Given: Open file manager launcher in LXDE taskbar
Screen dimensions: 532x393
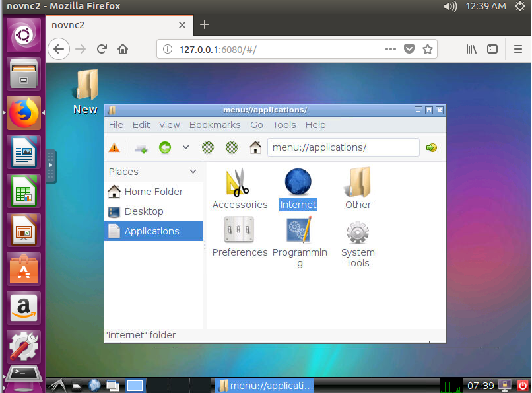Looking at the screenshot, I should pos(77,386).
